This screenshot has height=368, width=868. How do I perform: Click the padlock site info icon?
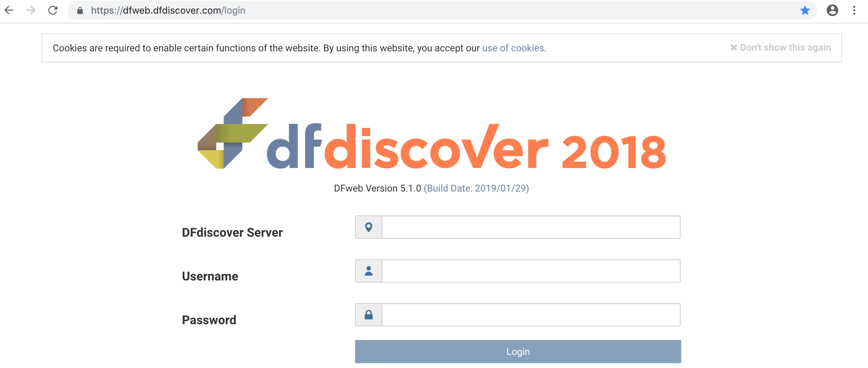[x=80, y=11]
